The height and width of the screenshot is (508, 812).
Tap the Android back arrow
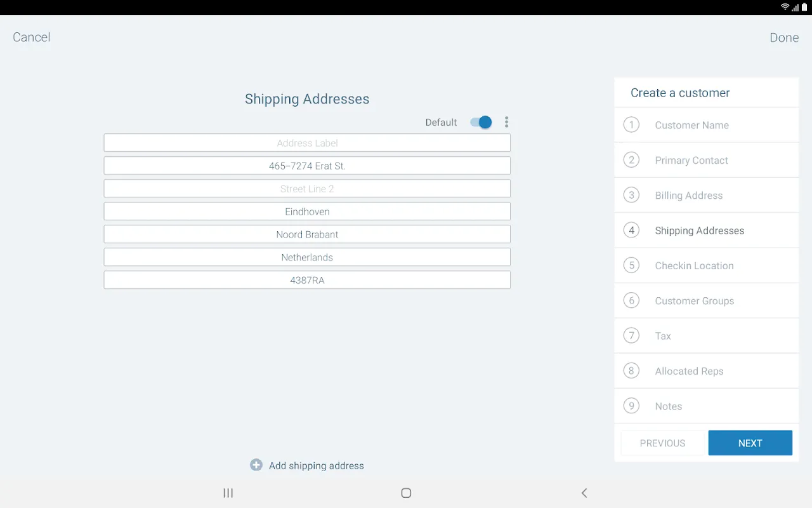tap(584, 493)
